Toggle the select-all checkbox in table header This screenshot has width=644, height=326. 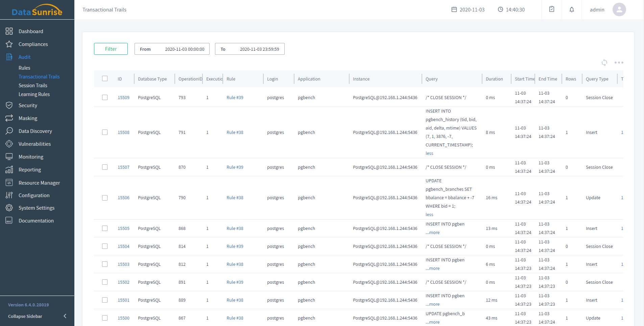[105, 79]
